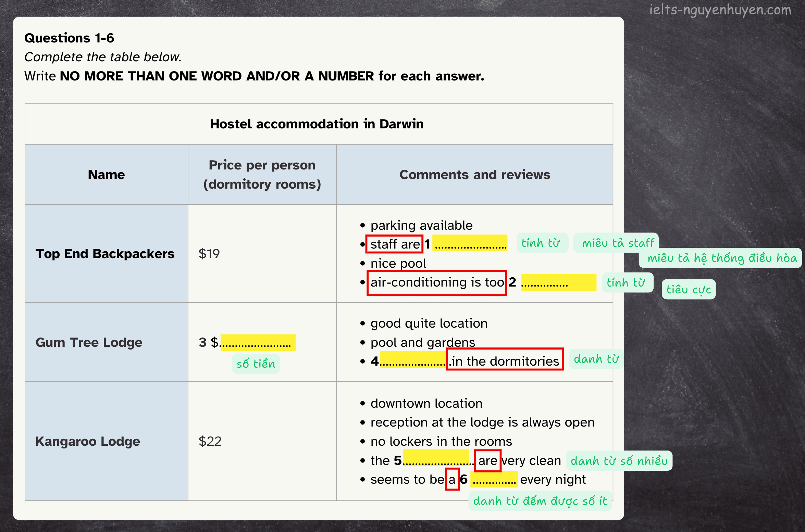Click blank 1 after "staff are"
805x532 pixels.
[470, 244]
